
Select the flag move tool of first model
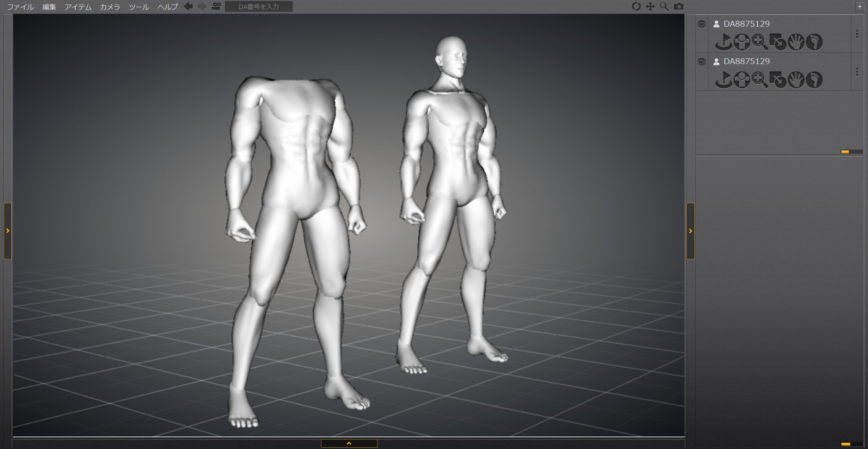tap(723, 42)
